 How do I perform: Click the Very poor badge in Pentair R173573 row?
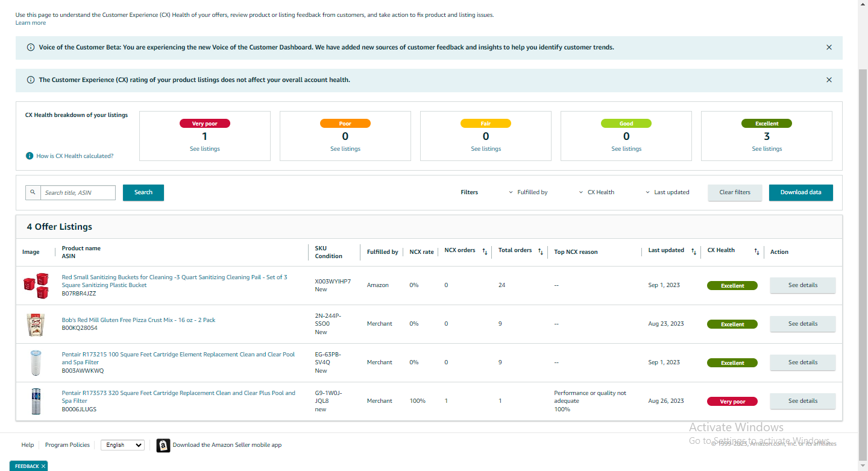(732, 402)
